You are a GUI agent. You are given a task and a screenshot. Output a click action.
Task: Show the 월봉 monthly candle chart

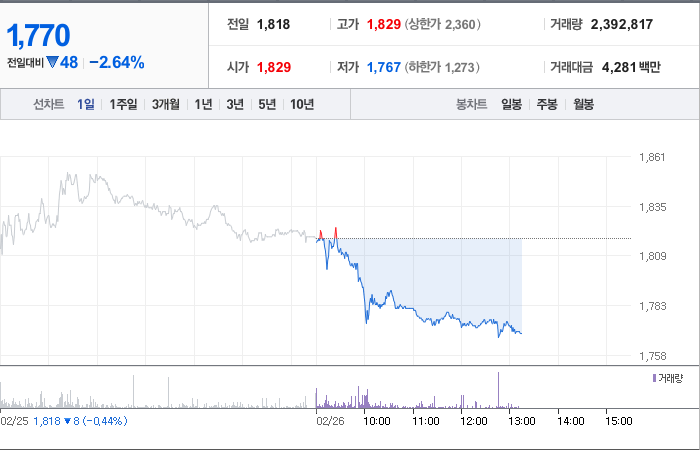[x=583, y=104]
